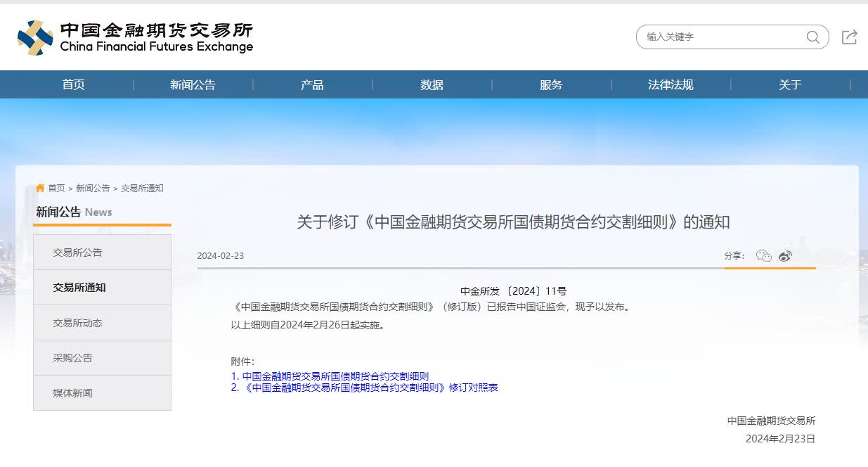Viewport: 868px width, 467px height.
Task: Share the notice via Weibo icon
Action: point(785,256)
